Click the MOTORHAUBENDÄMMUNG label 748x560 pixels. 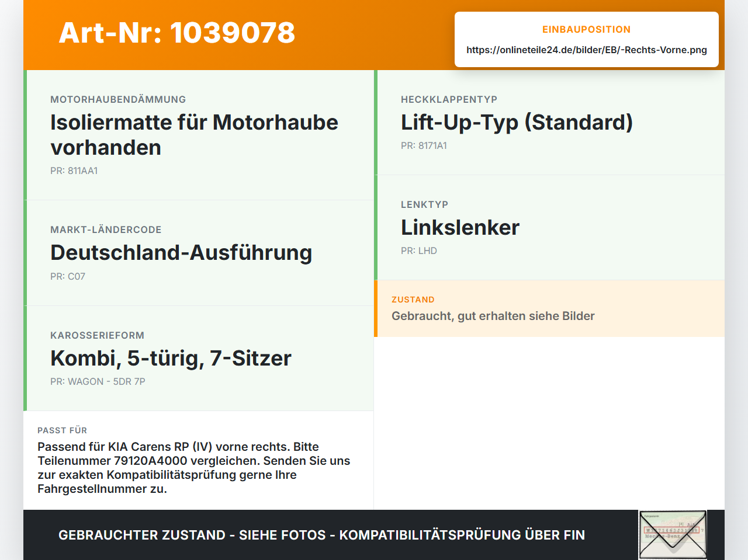coord(118,99)
